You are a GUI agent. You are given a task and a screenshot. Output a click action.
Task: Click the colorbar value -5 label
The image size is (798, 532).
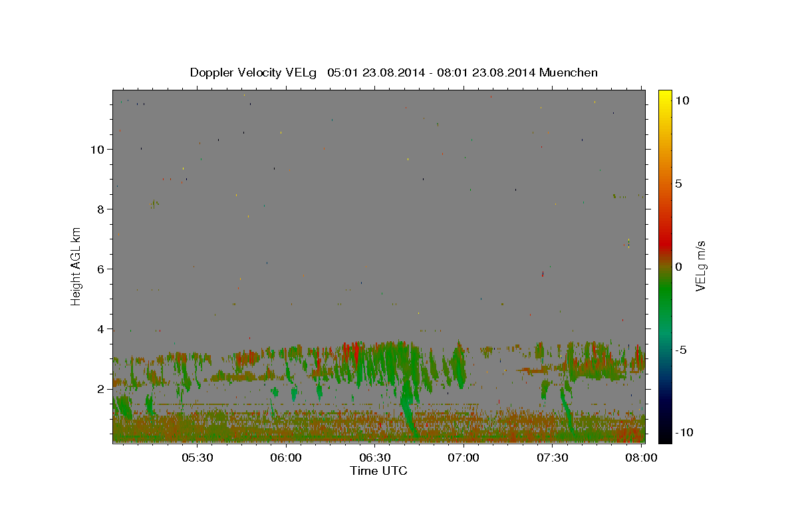tap(680, 350)
